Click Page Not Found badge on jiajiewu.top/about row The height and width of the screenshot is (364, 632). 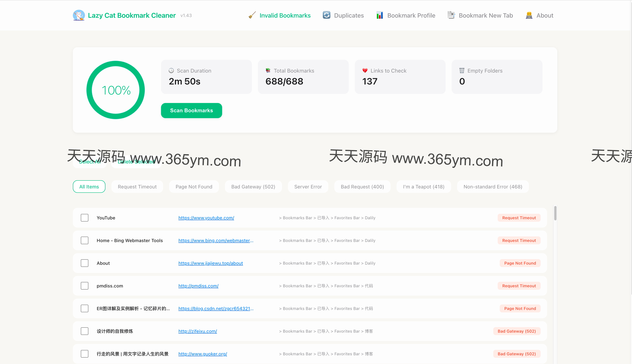pos(520,263)
